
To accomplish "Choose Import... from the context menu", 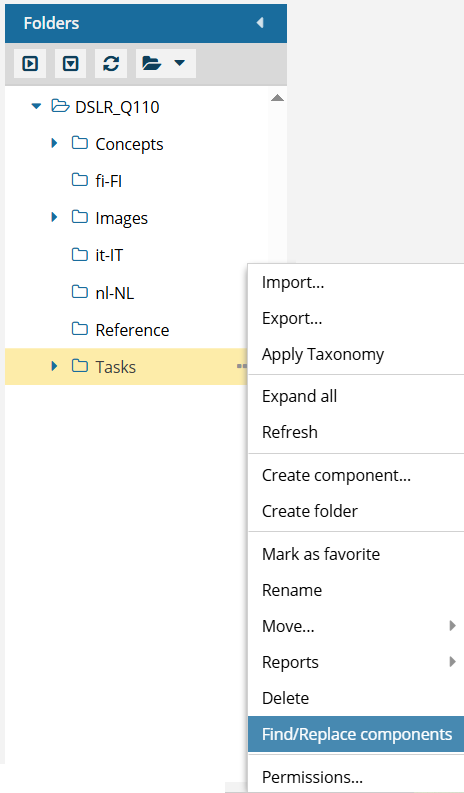I will coord(356,282).
